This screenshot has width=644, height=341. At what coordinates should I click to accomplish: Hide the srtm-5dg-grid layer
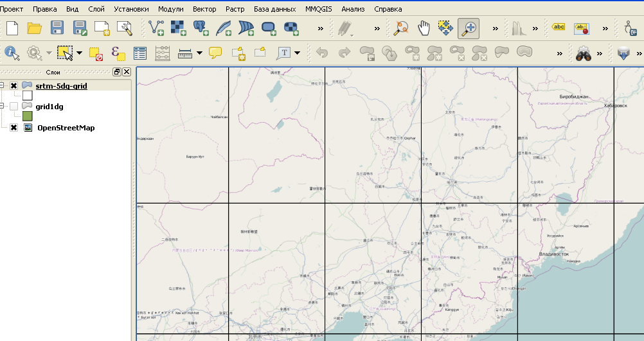[13, 85]
